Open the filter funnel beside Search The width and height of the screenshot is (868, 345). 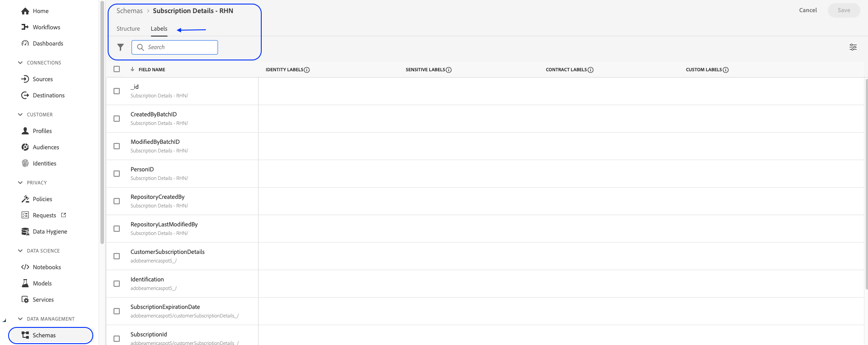pyautogui.click(x=120, y=47)
